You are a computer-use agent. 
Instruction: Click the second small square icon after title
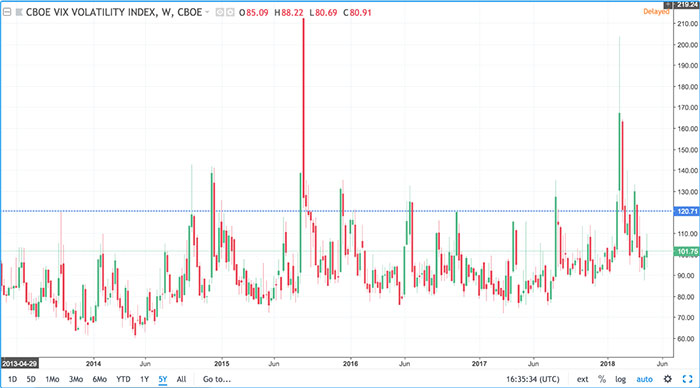click(230, 13)
